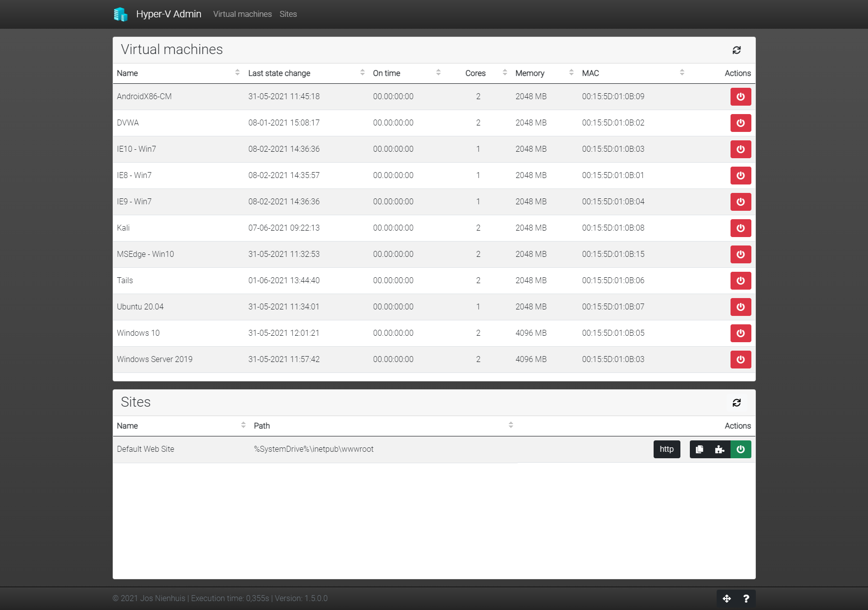Open the Virtual machines nav link
The width and height of the screenshot is (868, 610).
[243, 14]
